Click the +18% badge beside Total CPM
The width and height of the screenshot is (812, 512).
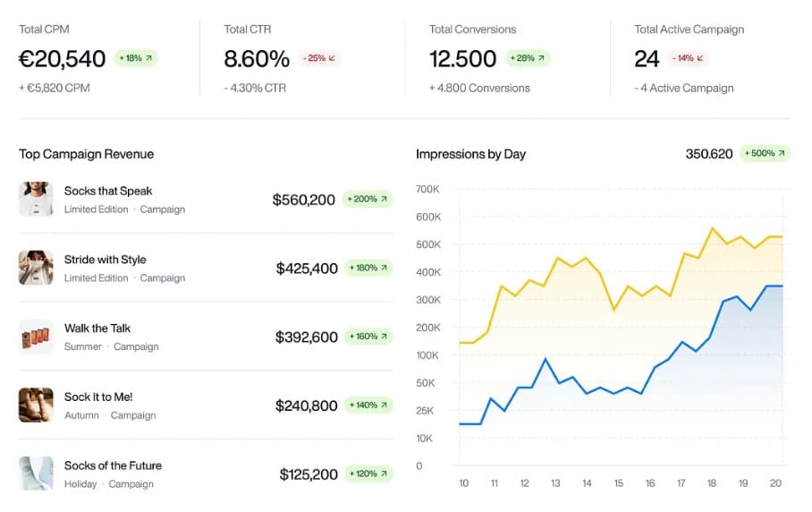(x=136, y=59)
